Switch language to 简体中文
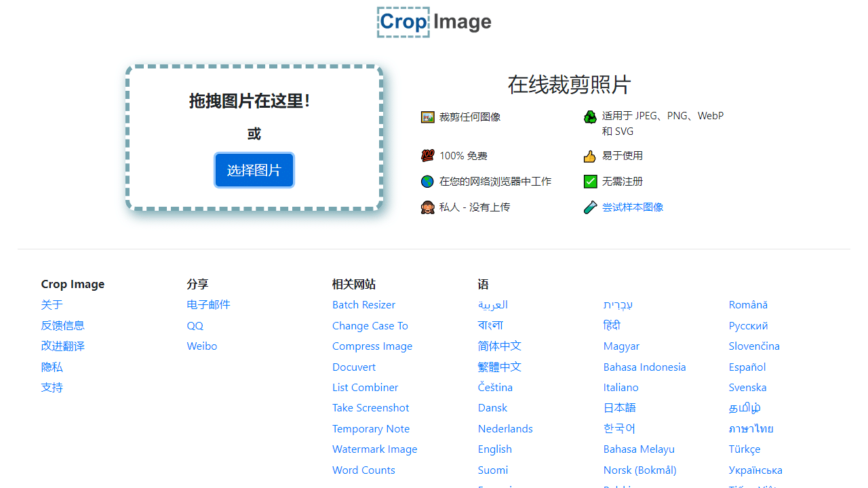 (x=499, y=346)
